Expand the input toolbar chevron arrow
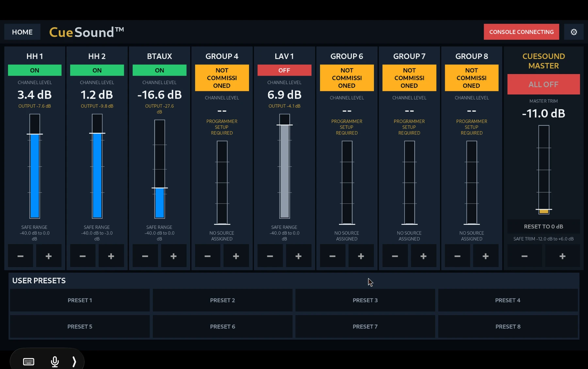This screenshot has height=369, width=588. pos(74,361)
